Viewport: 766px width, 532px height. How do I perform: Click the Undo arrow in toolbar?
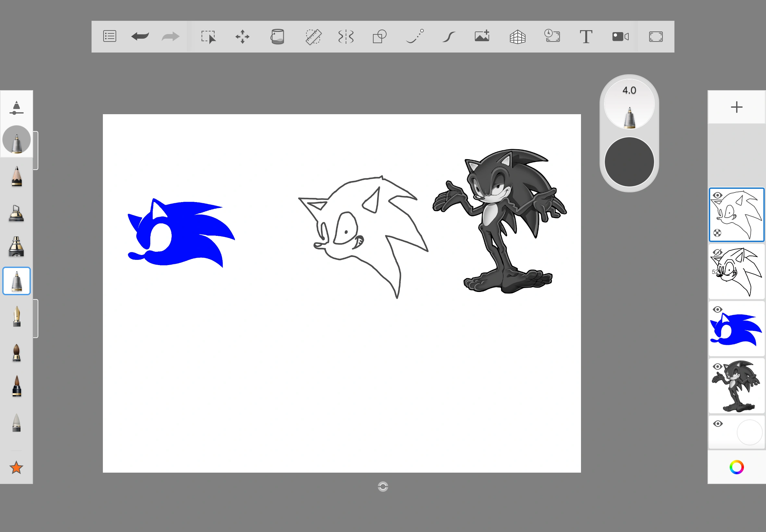click(x=140, y=36)
